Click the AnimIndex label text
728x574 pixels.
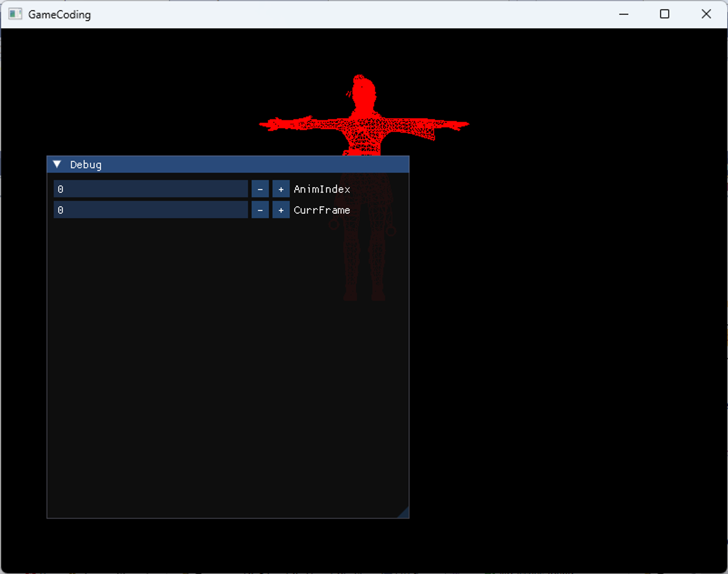click(322, 189)
